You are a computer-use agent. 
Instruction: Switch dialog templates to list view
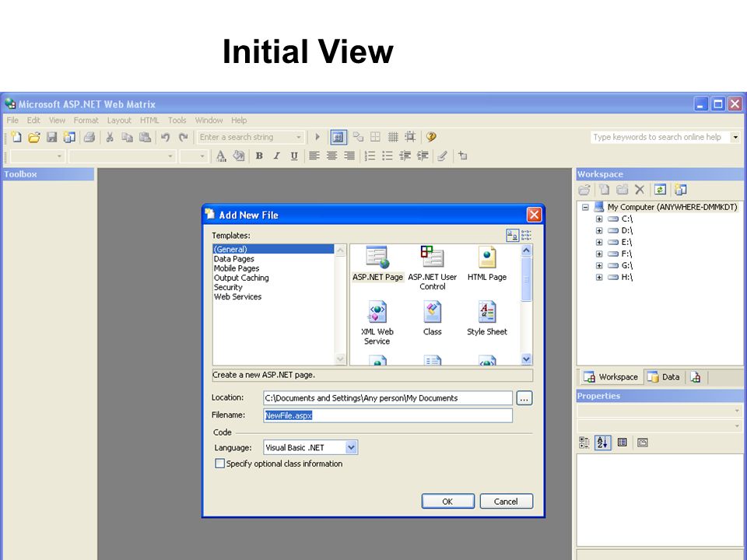[527, 235]
